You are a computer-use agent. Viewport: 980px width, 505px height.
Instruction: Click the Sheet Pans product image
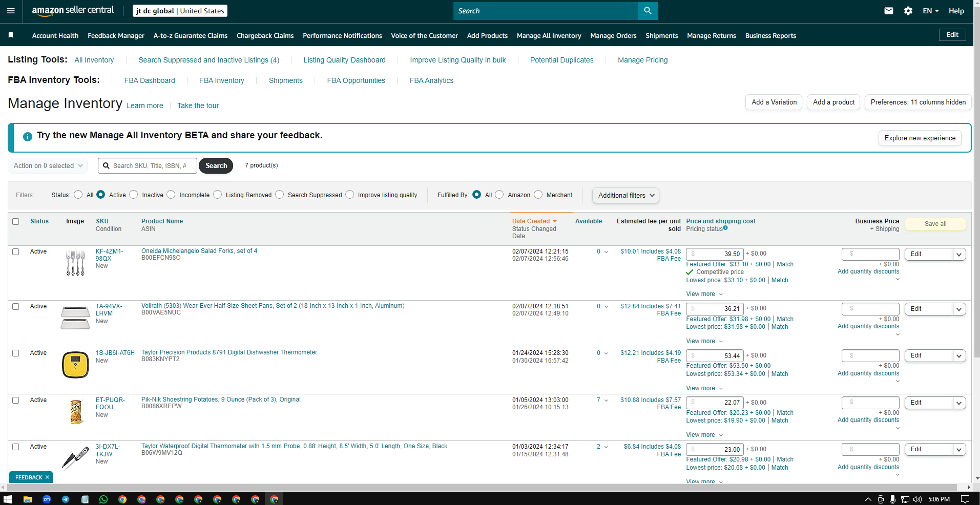click(75, 318)
